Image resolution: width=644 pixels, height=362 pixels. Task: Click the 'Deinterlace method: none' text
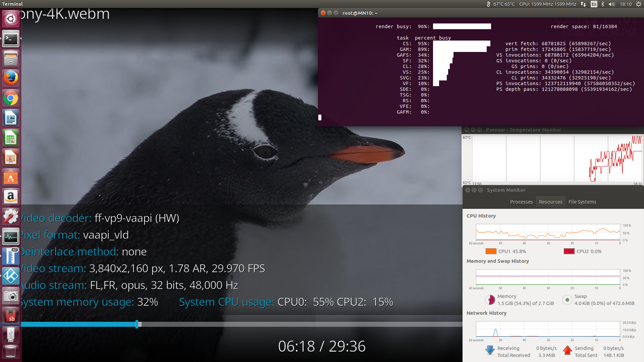click(84, 252)
